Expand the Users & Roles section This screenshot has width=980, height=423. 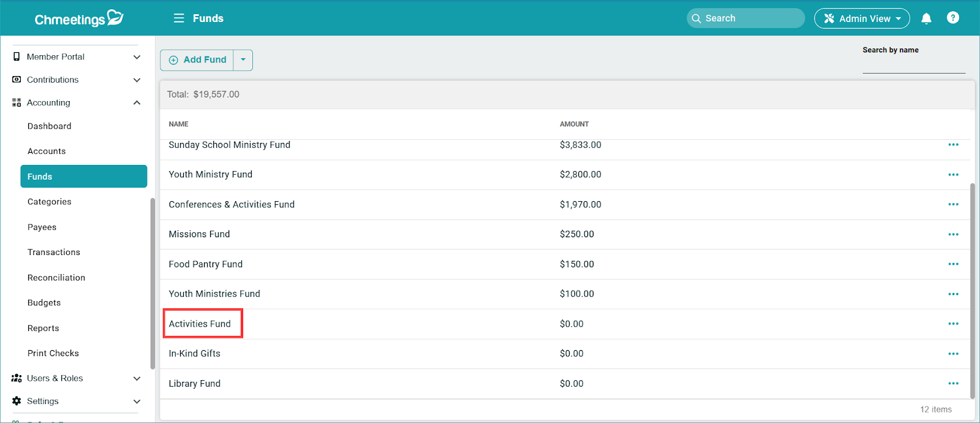click(x=137, y=379)
